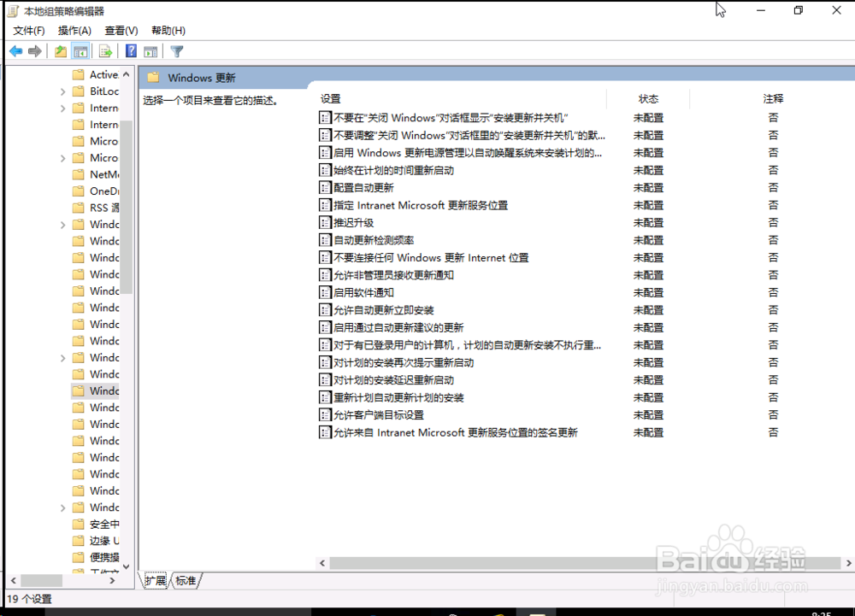Expand the Active Directory tree node
This screenshot has width=855, height=616.
tap(64, 74)
